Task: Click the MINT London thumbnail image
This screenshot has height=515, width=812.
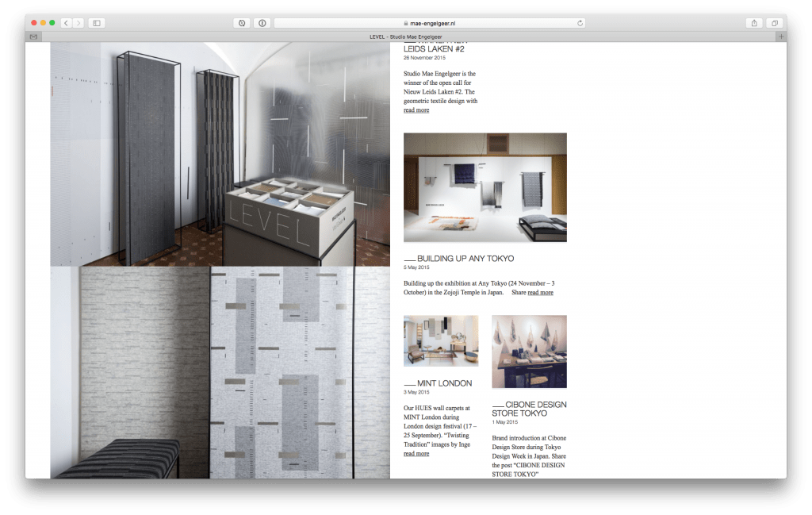Action: pos(440,340)
